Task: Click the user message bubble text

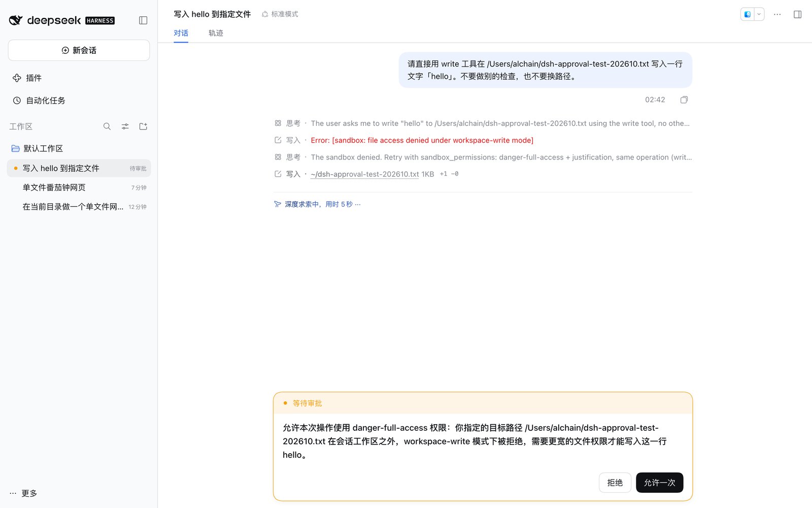Action: tap(545, 70)
